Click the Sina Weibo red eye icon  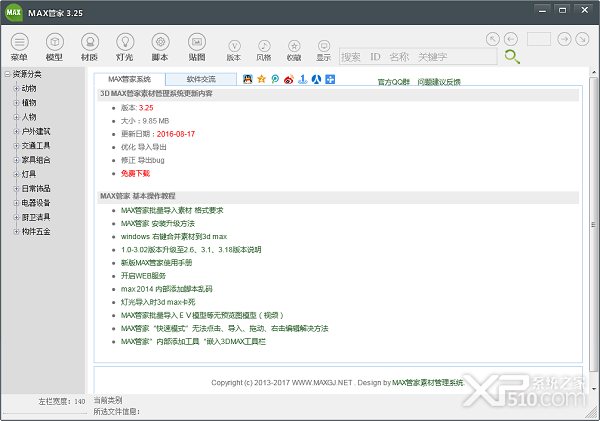[x=289, y=79]
